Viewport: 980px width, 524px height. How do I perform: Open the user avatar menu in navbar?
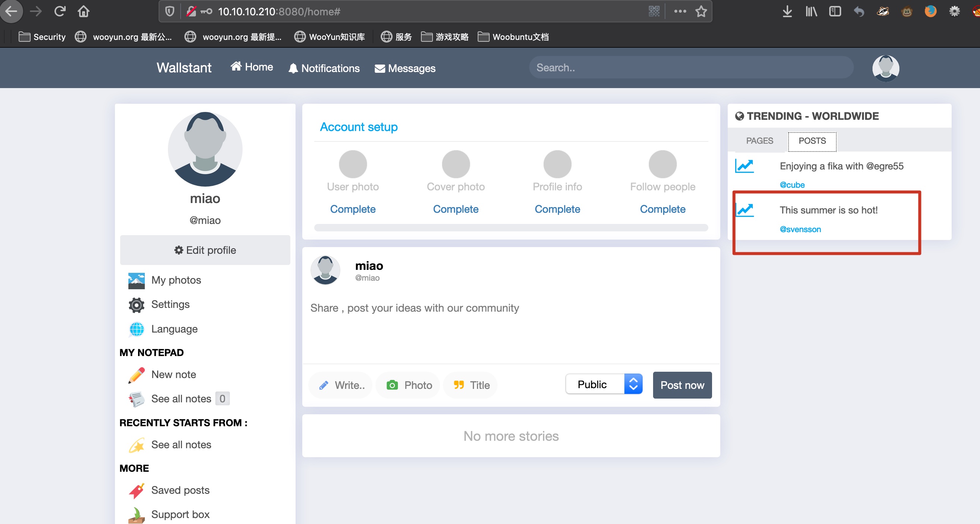pos(885,69)
